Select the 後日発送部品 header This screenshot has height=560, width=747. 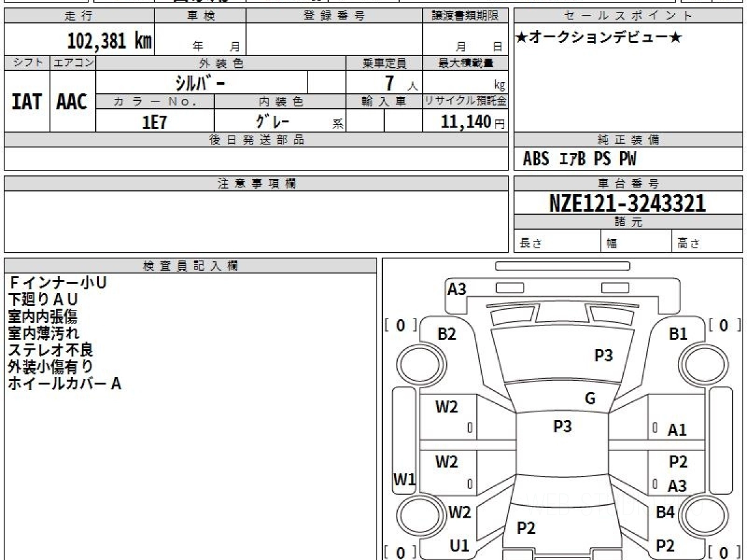pyautogui.click(x=256, y=140)
